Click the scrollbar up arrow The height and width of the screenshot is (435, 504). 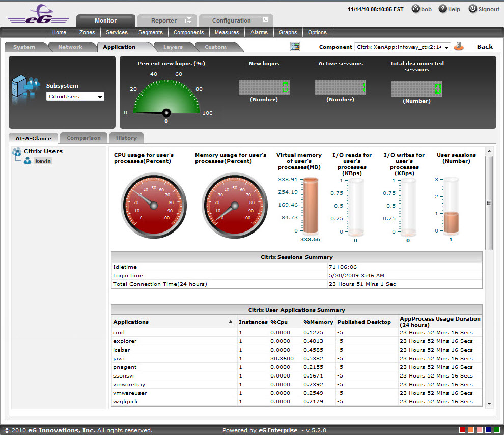pos(489,151)
